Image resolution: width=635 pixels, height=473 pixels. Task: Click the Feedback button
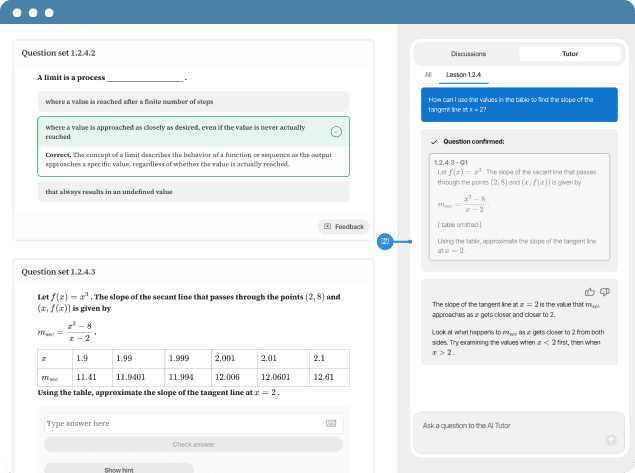click(343, 227)
